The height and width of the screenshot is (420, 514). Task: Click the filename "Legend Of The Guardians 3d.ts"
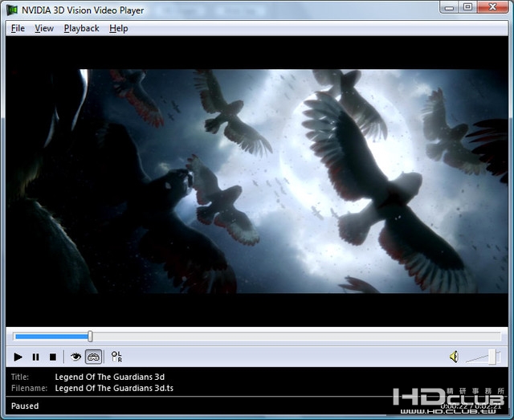[x=114, y=388]
